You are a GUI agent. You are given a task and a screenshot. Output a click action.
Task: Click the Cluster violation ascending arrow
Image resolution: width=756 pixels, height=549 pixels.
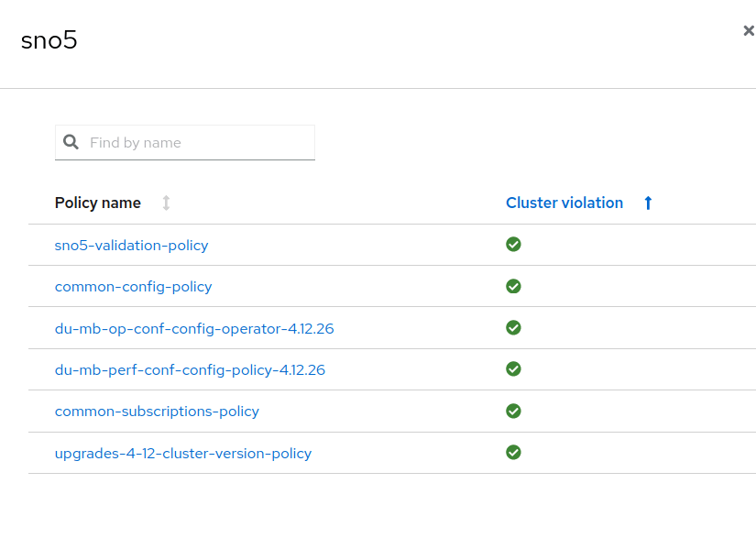[648, 203]
